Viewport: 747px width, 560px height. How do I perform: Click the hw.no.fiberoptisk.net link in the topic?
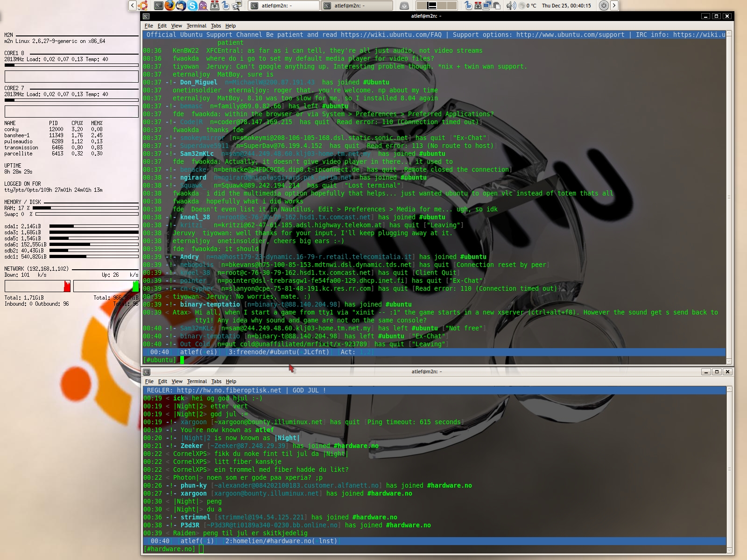(x=229, y=390)
